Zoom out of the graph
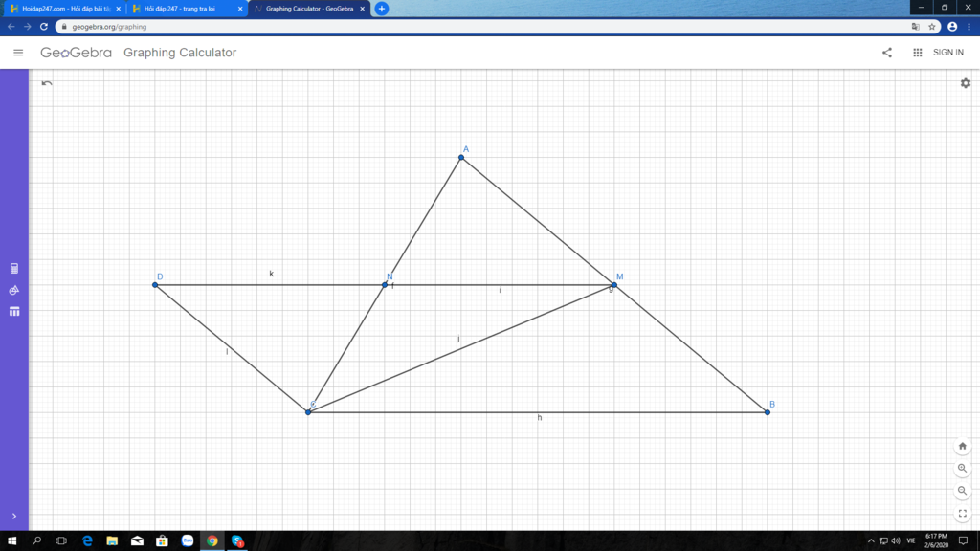The height and width of the screenshot is (551, 980). click(x=963, y=491)
